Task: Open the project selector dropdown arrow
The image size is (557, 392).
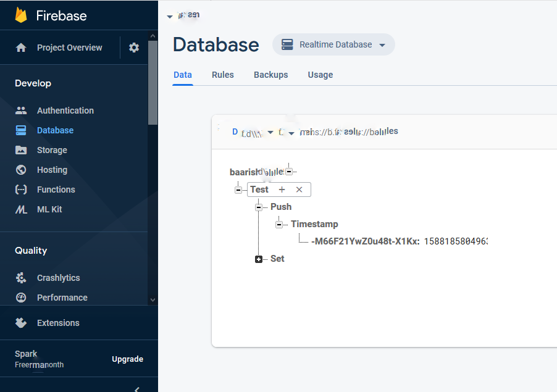Action: (x=170, y=16)
